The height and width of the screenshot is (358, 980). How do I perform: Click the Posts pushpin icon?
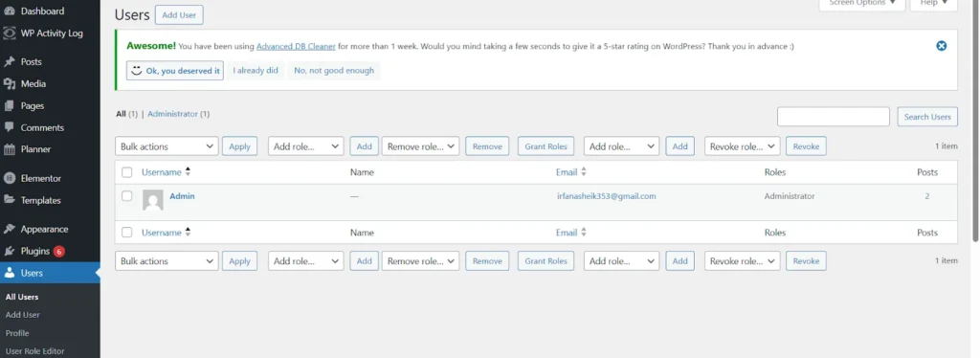[9, 62]
